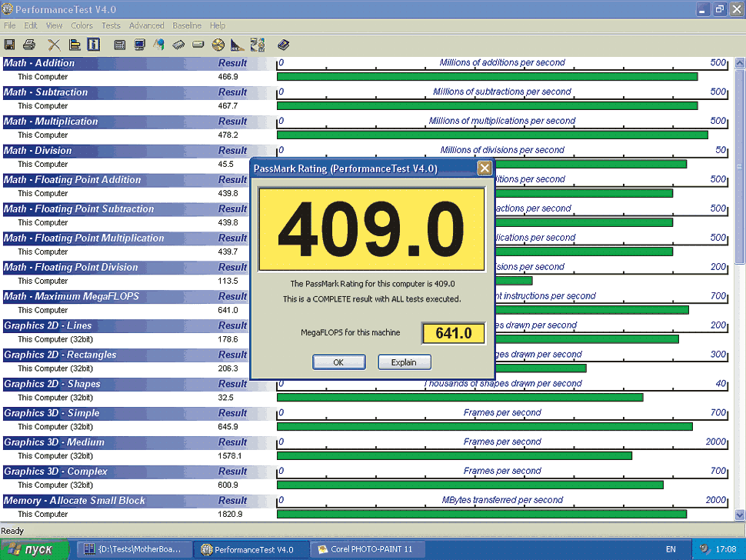Click the EN language indicator
Screen dimensions: 746x560
(671, 549)
